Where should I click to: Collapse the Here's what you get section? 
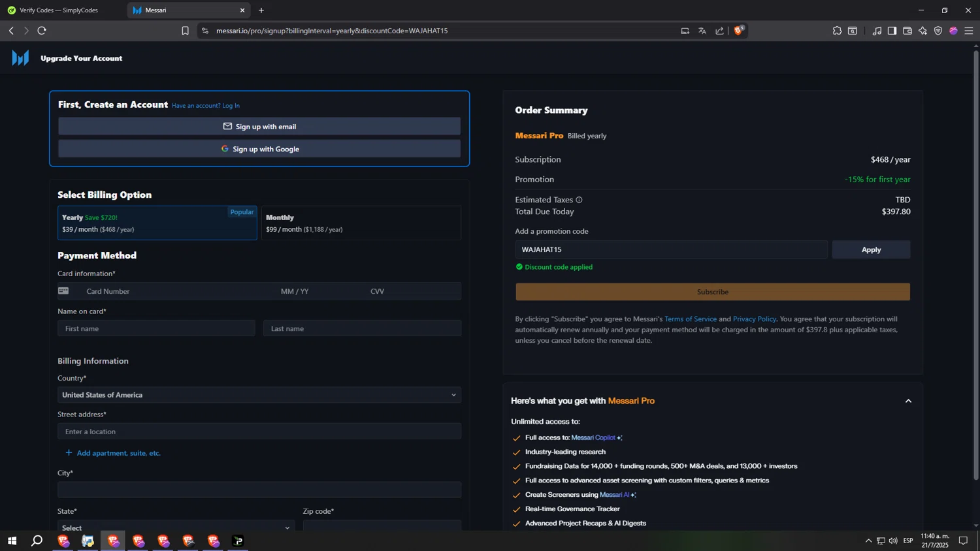[908, 401]
